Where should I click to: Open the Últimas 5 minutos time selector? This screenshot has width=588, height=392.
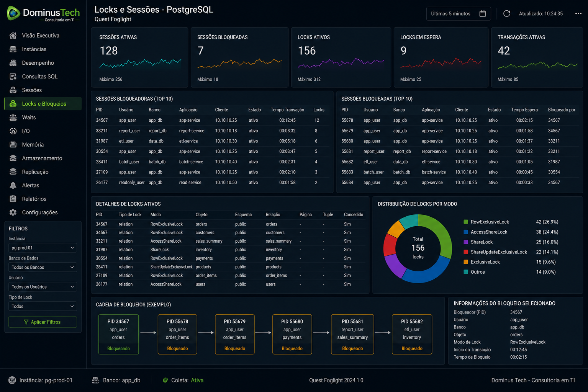[x=458, y=14]
